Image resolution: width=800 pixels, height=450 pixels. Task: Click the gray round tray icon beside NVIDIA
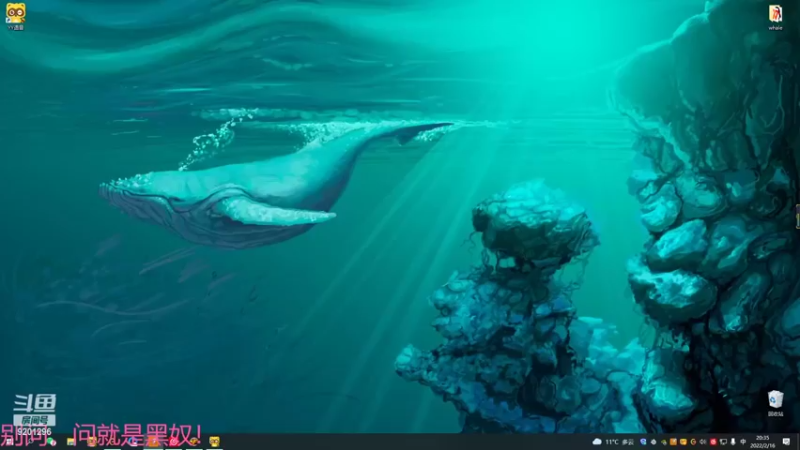(x=654, y=442)
